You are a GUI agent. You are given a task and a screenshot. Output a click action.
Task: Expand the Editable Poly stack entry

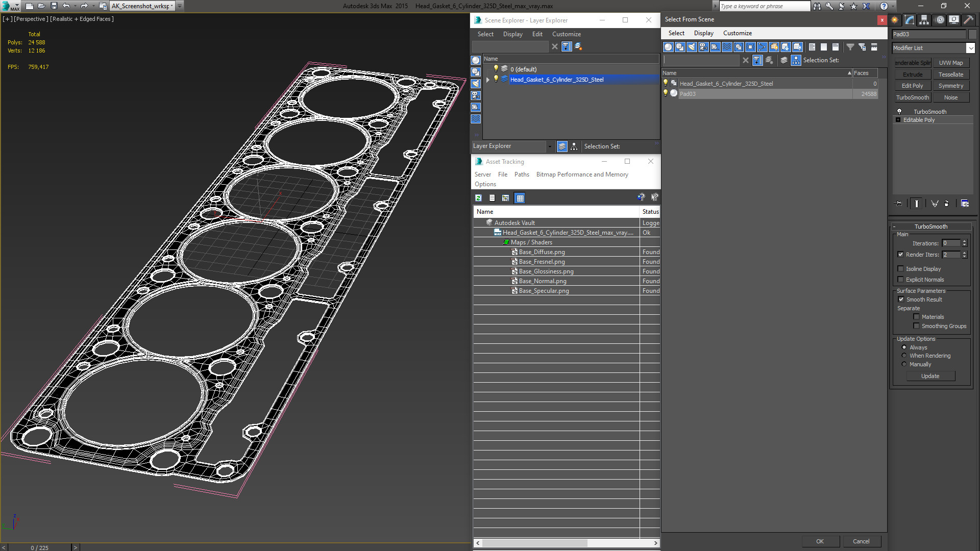(x=898, y=120)
